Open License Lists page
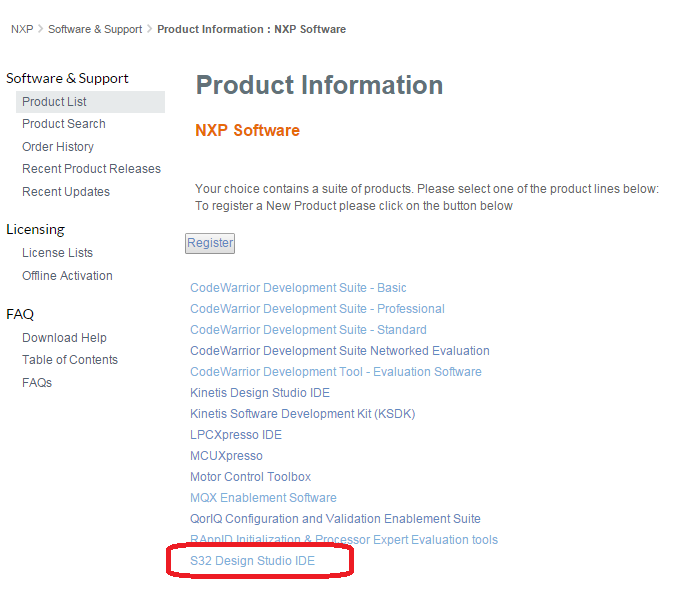Viewport: 687px width, 614px height. coord(57,253)
